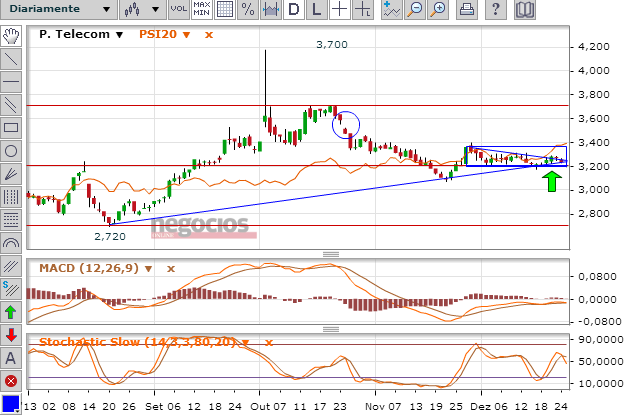
Task: Click the 2,720 low price label
Action: pyautogui.click(x=110, y=236)
